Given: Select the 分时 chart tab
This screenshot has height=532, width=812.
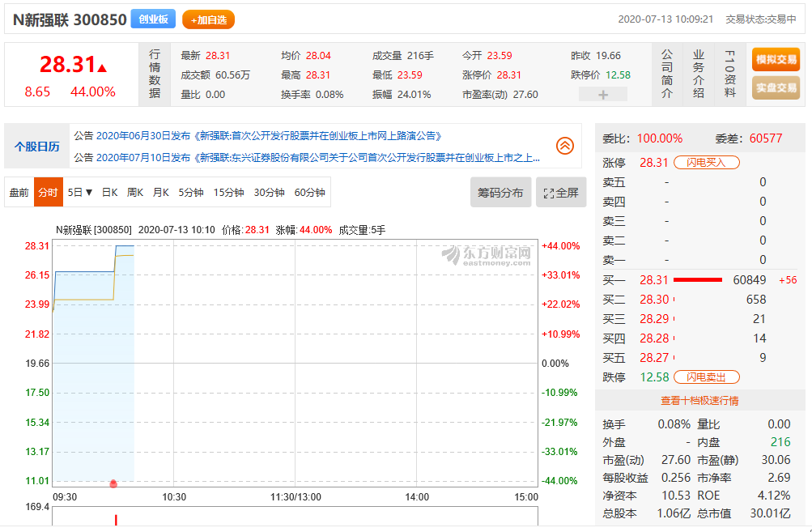Looking at the screenshot, I should pos(48,192).
